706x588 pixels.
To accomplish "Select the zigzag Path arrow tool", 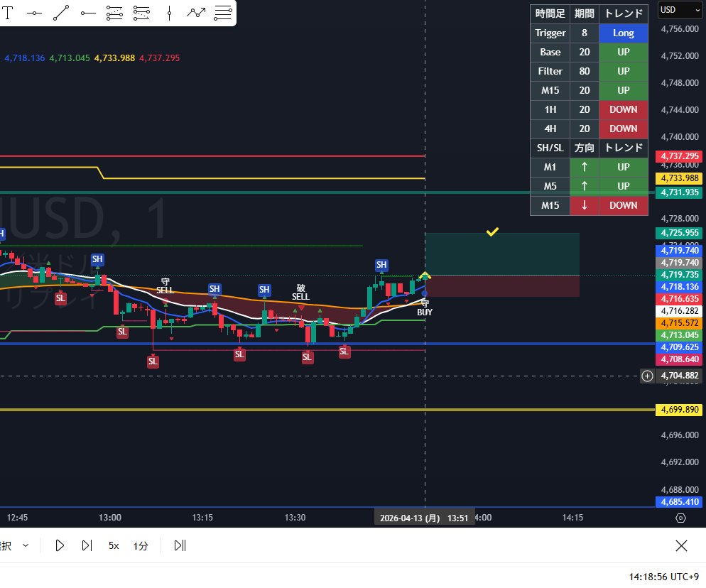I will coord(196,13).
